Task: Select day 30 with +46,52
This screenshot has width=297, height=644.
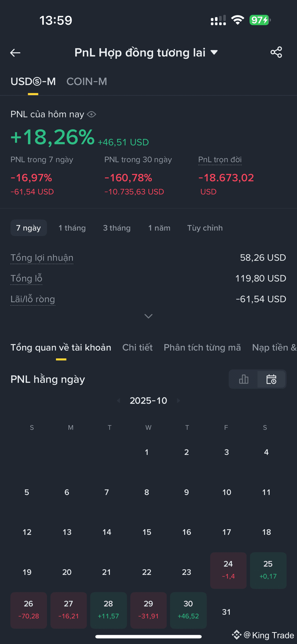Action: [x=188, y=610]
